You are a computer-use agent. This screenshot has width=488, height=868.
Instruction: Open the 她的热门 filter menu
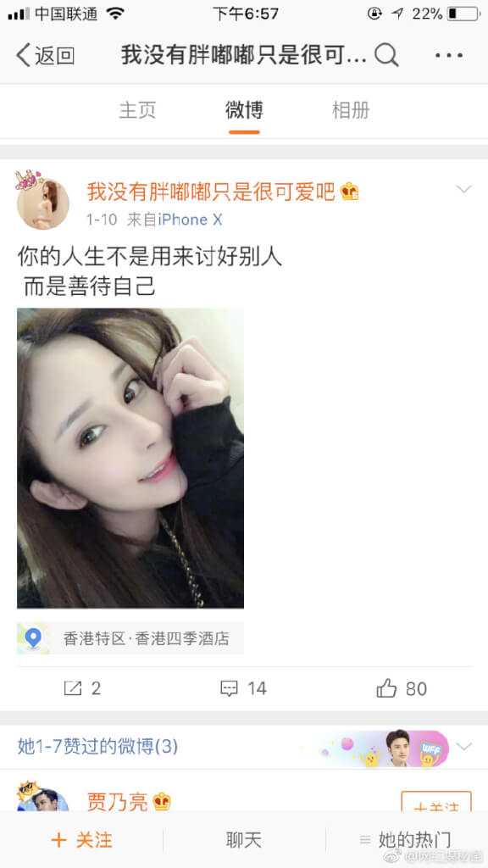coord(407,840)
